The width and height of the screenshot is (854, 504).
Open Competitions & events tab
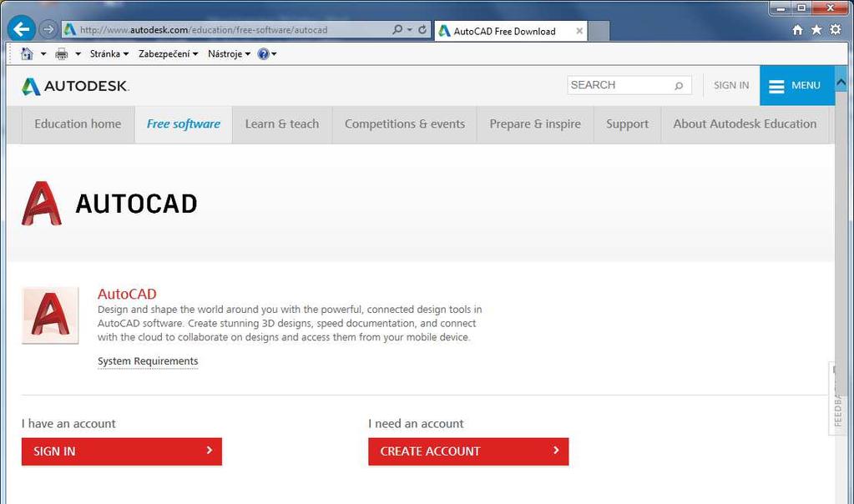pos(405,124)
